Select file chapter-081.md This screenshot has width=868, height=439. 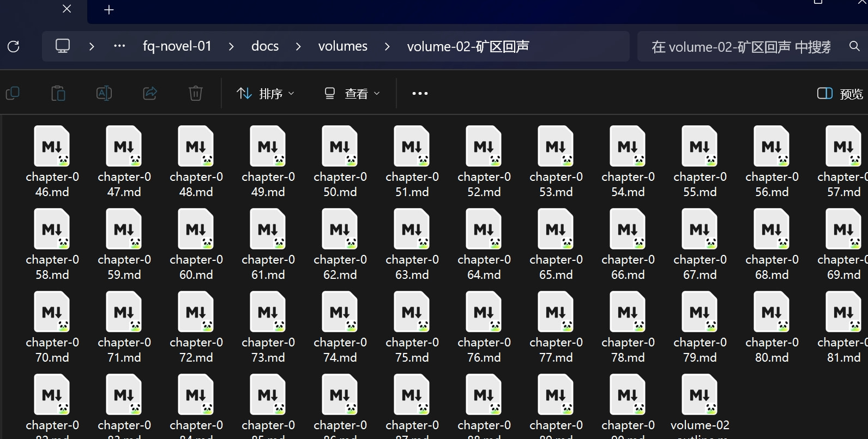[x=842, y=327]
